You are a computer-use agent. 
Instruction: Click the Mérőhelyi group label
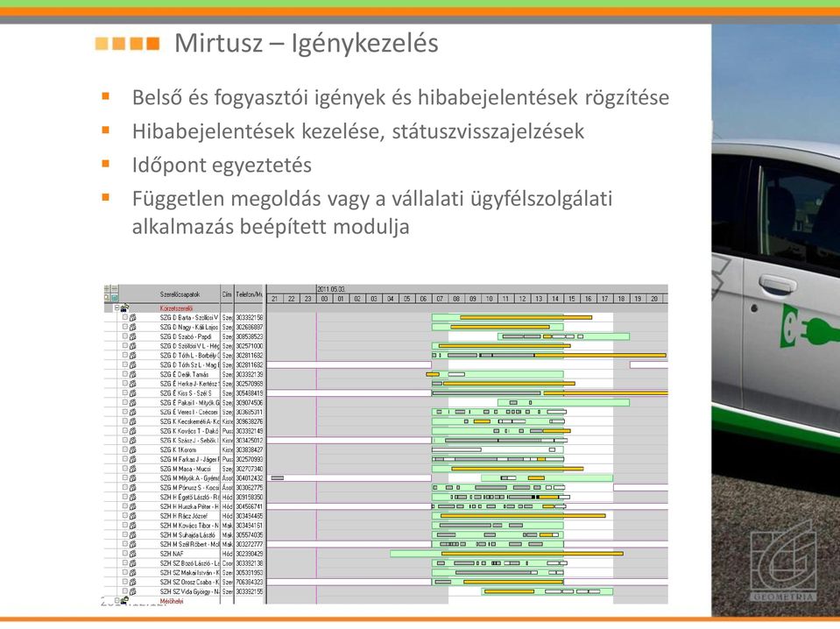point(172,601)
